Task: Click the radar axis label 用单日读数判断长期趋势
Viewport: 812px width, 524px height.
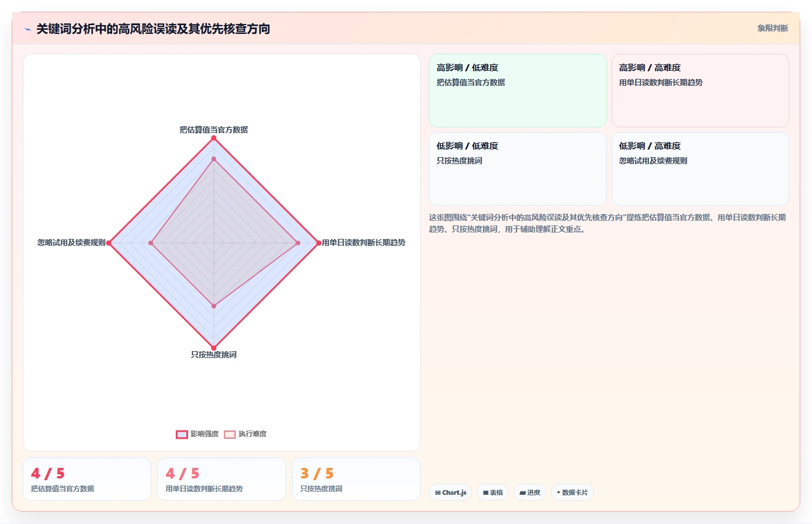Action: (363, 242)
